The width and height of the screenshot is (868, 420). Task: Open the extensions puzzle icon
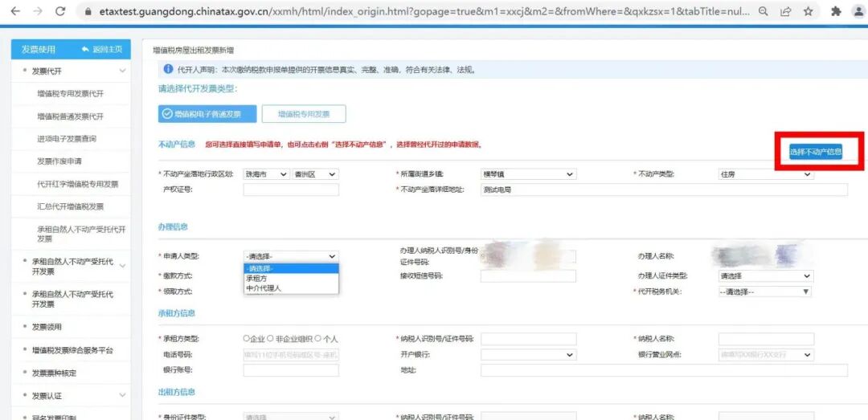(837, 11)
